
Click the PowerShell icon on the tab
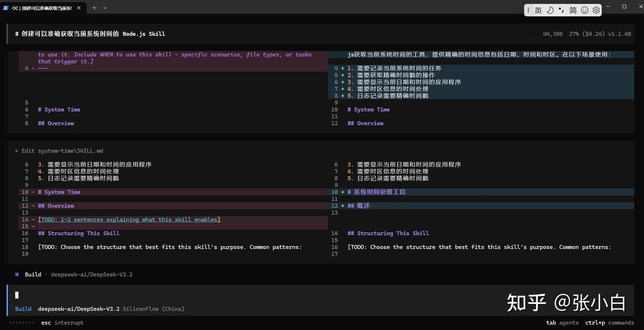pyautogui.click(x=6, y=8)
